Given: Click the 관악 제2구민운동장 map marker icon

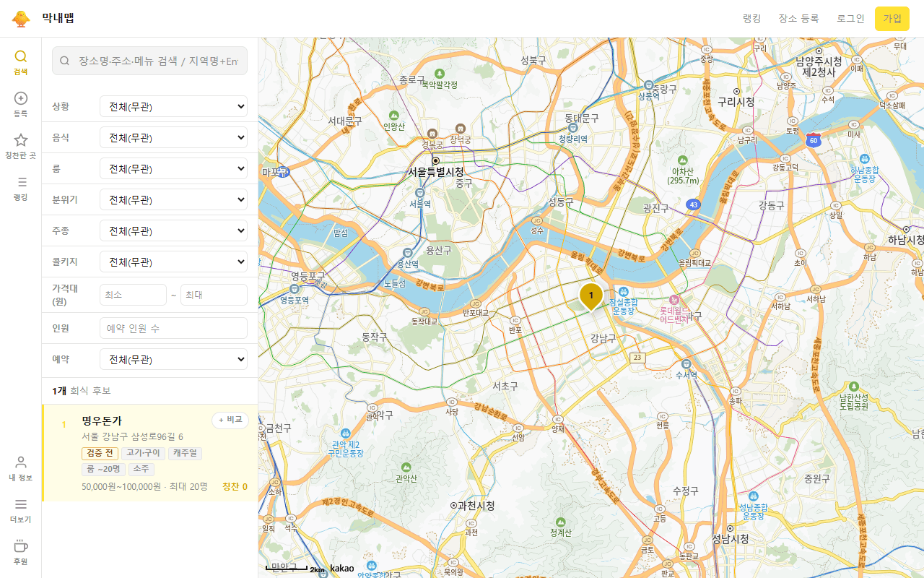Looking at the screenshot, I should pos(346,433).
